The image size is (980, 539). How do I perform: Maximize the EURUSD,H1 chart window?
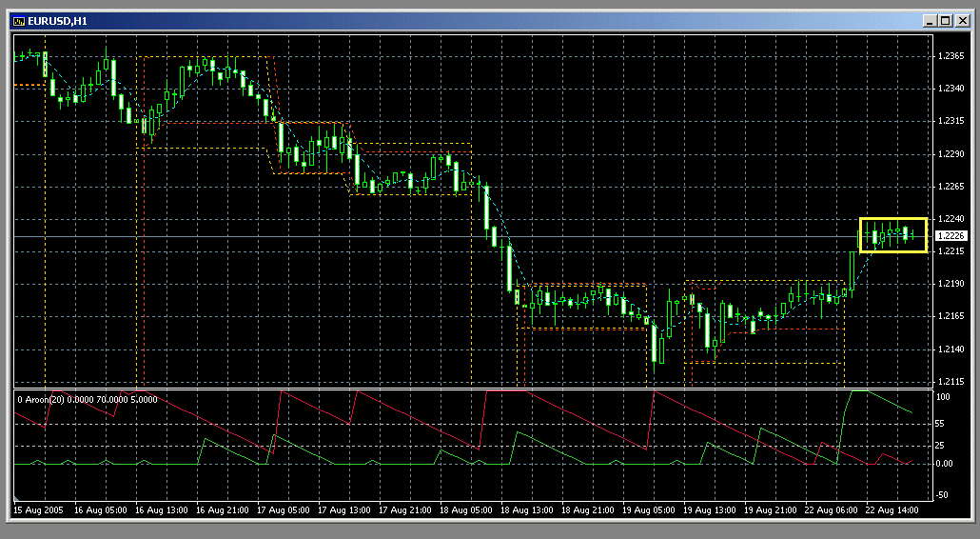944,20
